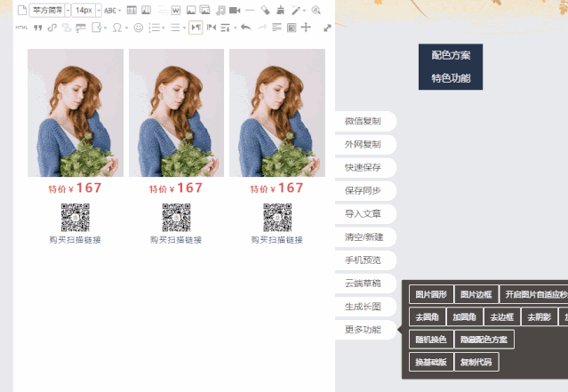
Task: Click the Word document import icon
Action: coord(176,11)
